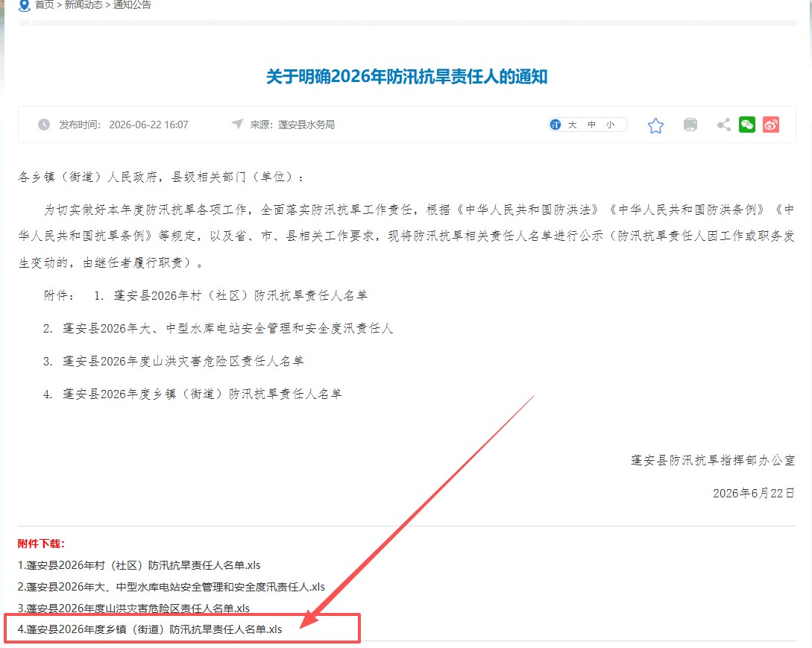Set font size to 中
Image resolution: width=812 pixels, height=648 pixels.
click(591, 125)
